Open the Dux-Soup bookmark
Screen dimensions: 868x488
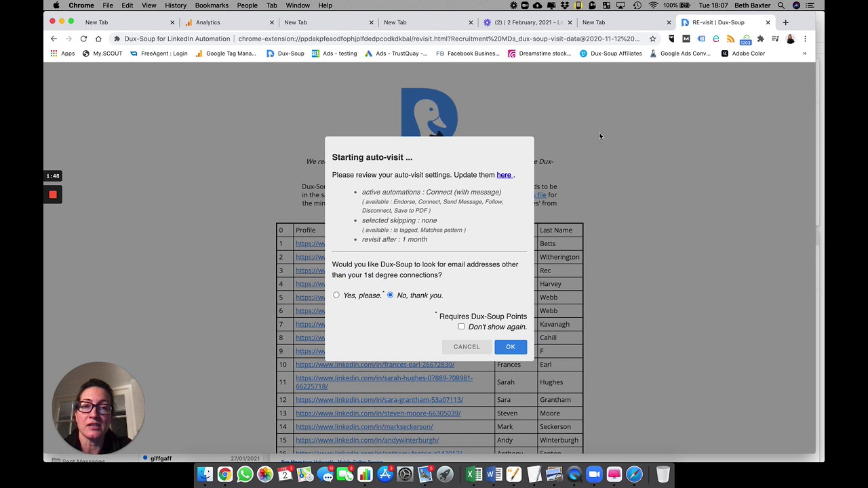click(x=285, y=54)
